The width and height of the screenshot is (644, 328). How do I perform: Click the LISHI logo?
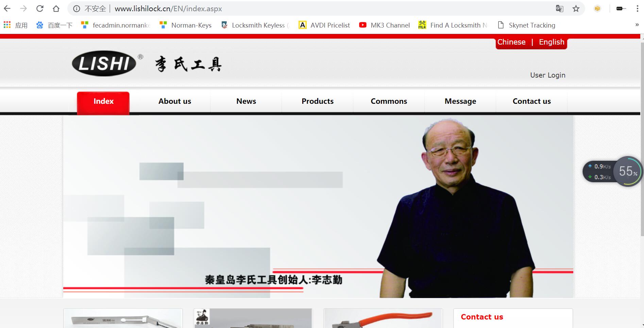pyautogui.click(x=104, y=64)
